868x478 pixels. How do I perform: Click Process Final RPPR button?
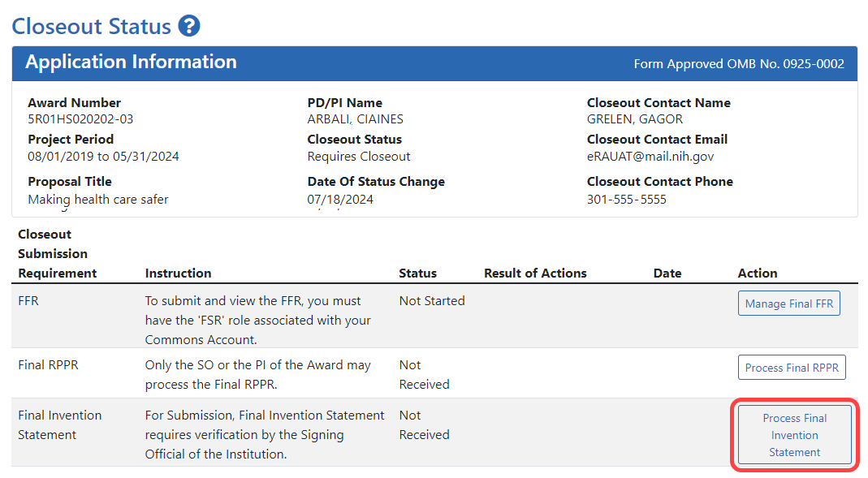(792, 367)
